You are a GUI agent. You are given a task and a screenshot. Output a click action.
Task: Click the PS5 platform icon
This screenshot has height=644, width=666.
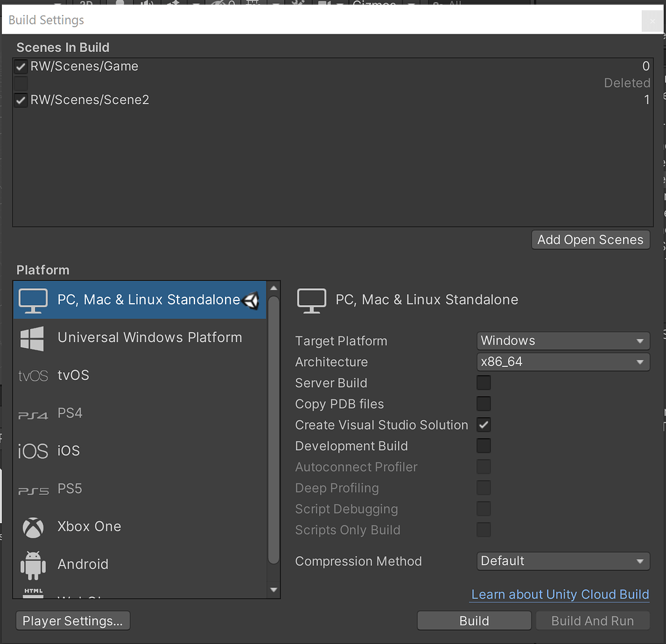pos(33,490)
